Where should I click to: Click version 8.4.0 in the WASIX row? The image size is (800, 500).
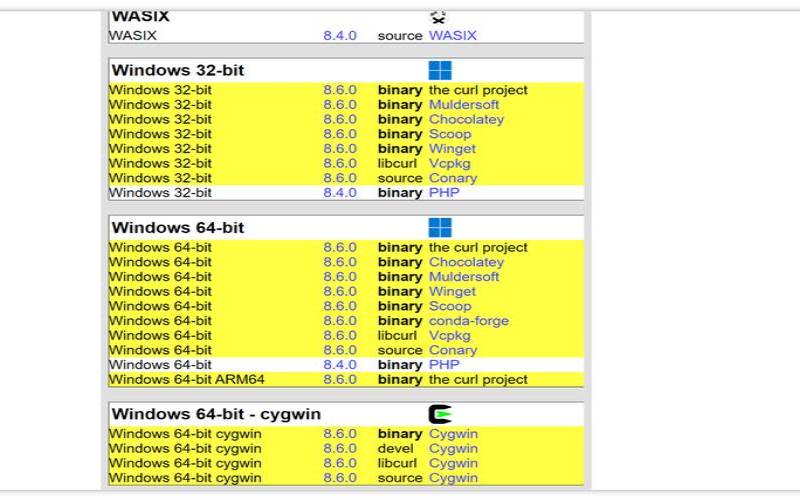[340, 35]
